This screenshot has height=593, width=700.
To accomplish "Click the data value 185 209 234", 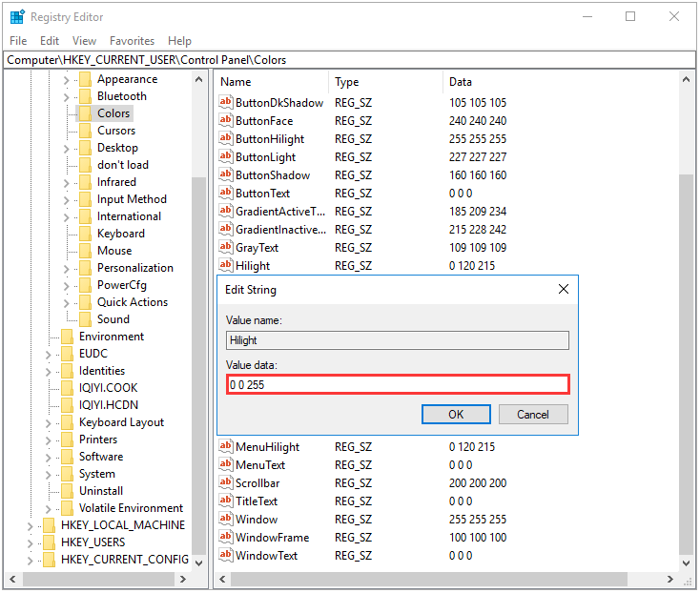I will (x=478, y=211).
